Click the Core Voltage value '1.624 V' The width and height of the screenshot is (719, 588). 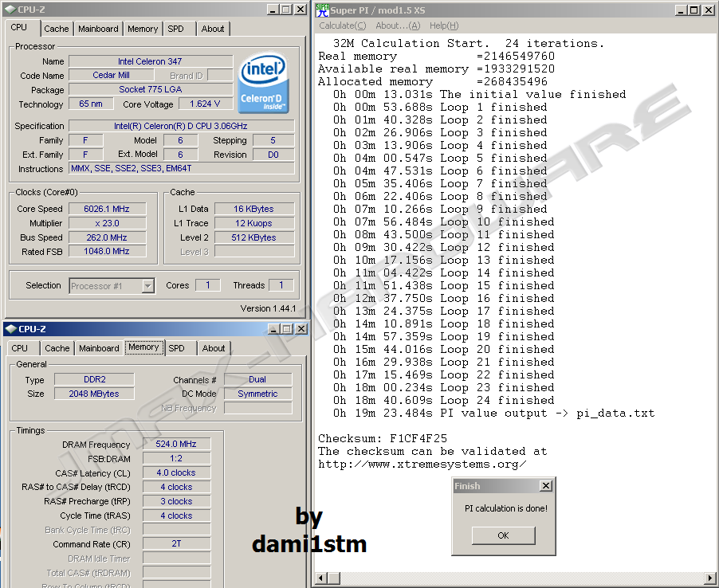point(205,104)
